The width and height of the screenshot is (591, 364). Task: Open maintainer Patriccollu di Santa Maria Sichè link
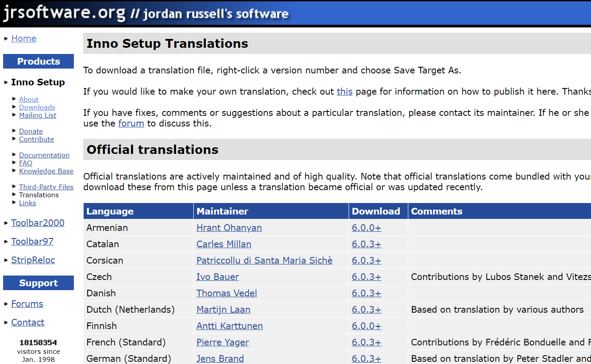tap(265, 261)
